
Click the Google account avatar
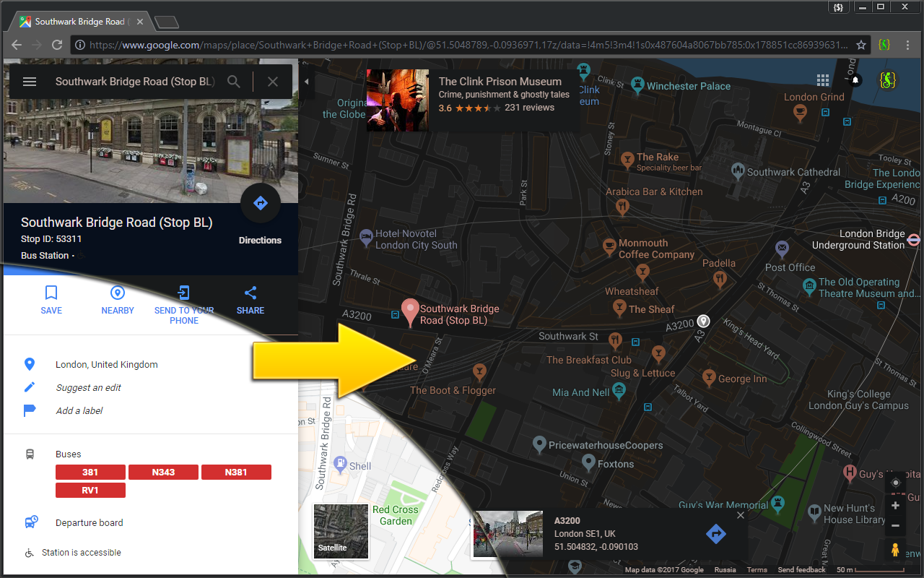pyautogui.click(x=888, y=79)
